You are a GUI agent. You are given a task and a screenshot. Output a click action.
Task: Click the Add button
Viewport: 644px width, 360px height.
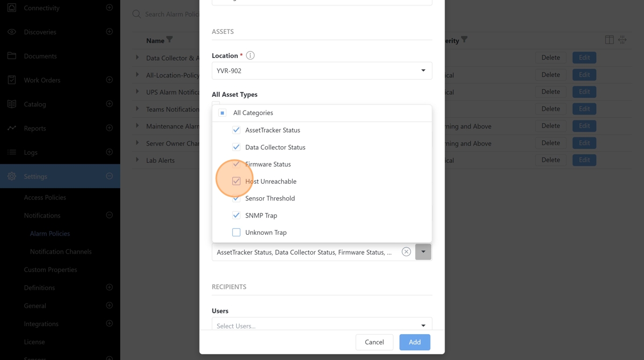point(414,342)
